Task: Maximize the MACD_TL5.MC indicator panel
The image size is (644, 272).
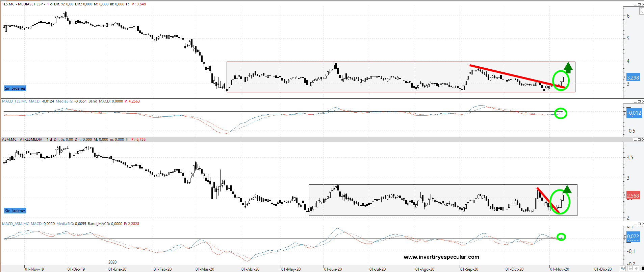Action: pyautogui.click(x=639, y=101)
